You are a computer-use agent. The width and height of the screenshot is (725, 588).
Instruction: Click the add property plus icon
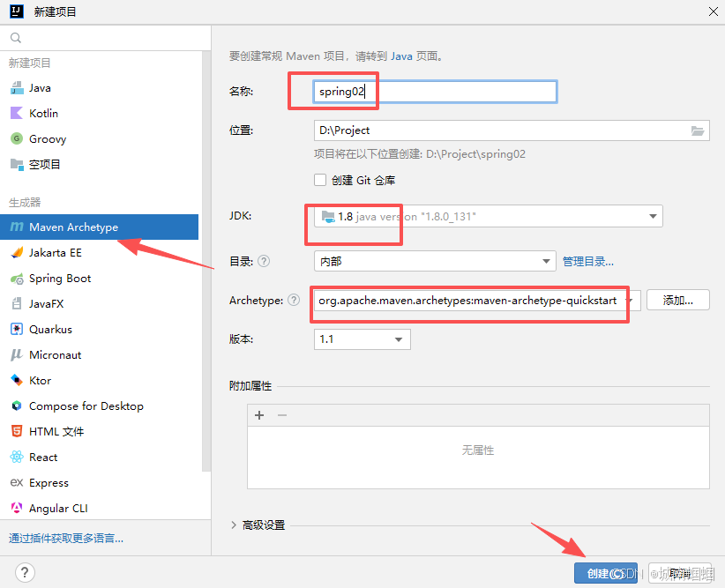[x=259, y=415]
